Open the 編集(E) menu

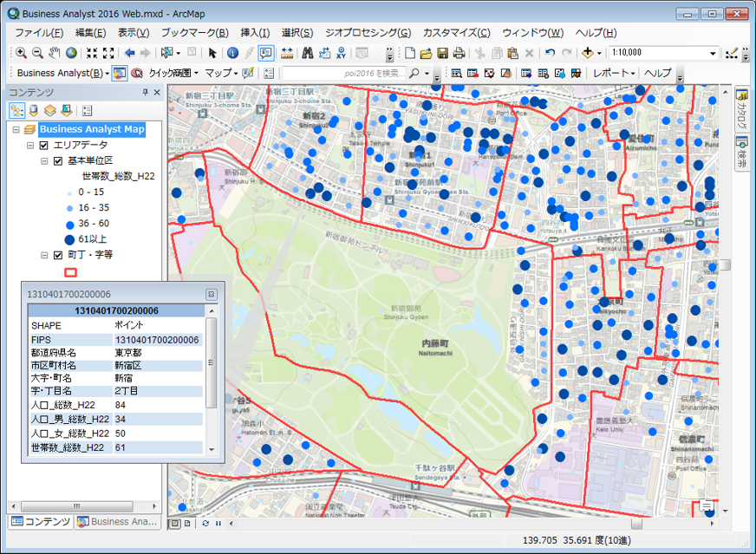click(91, 33)
